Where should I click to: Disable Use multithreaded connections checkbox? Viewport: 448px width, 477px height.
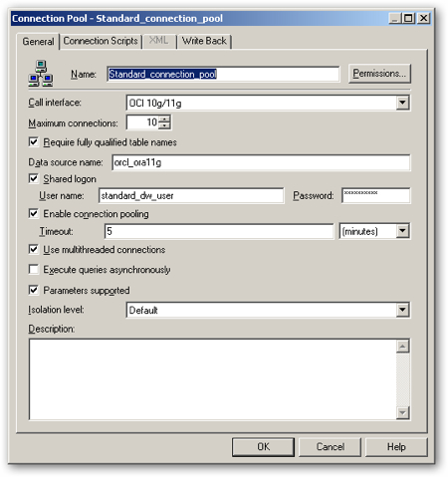tap(34, 249)
